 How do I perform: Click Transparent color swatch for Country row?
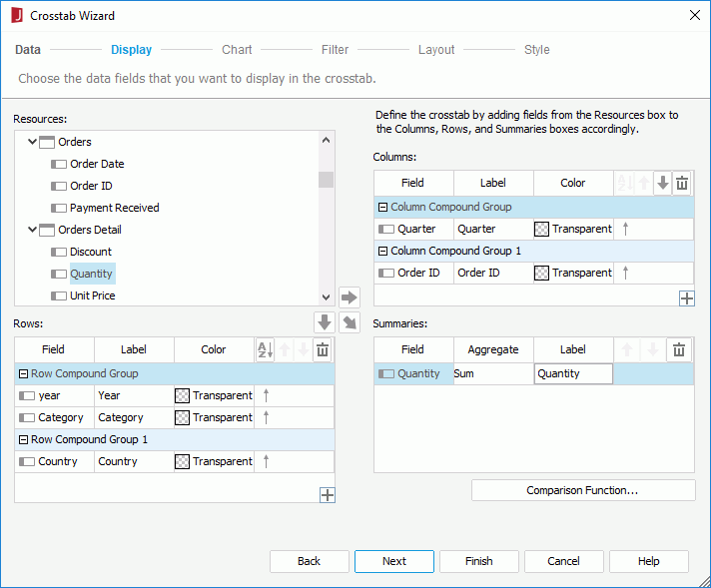coord(182,461)
